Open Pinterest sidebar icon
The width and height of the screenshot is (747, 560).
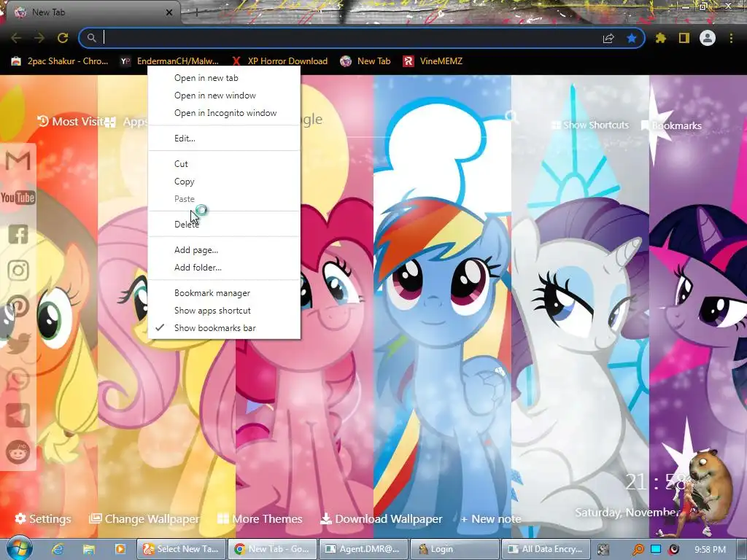(18, 307)
